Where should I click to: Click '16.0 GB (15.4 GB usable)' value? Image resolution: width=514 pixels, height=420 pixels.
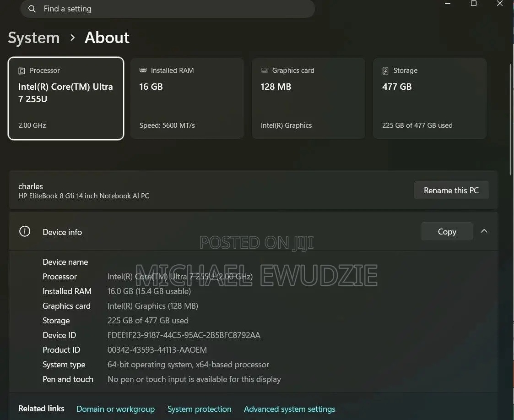click(149, 291)
